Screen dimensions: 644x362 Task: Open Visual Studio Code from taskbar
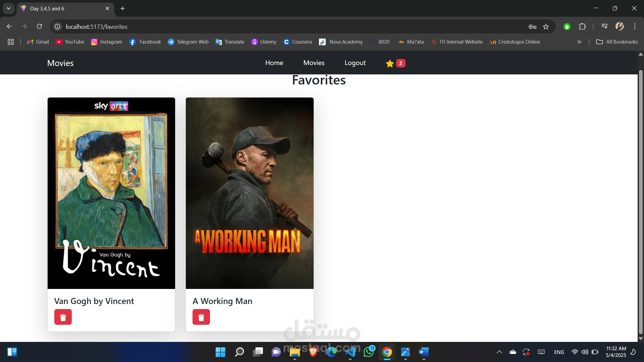tap(350, 352)
